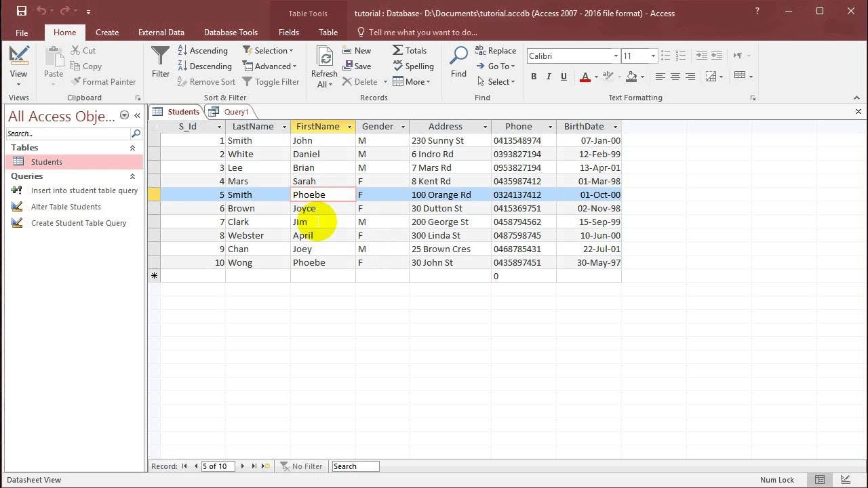Click the Filter funnel icon

[161, 56]
